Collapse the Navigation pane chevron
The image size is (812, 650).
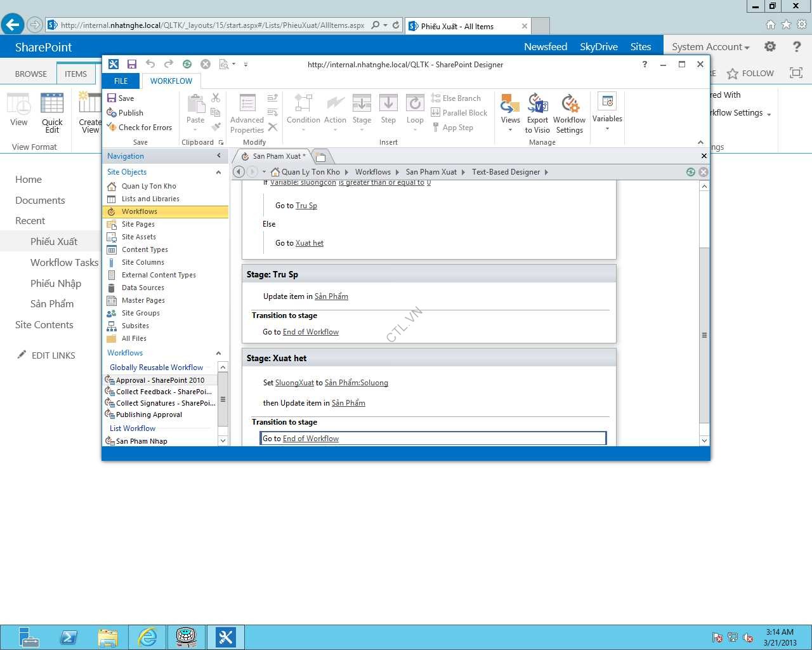pos(219,156)
